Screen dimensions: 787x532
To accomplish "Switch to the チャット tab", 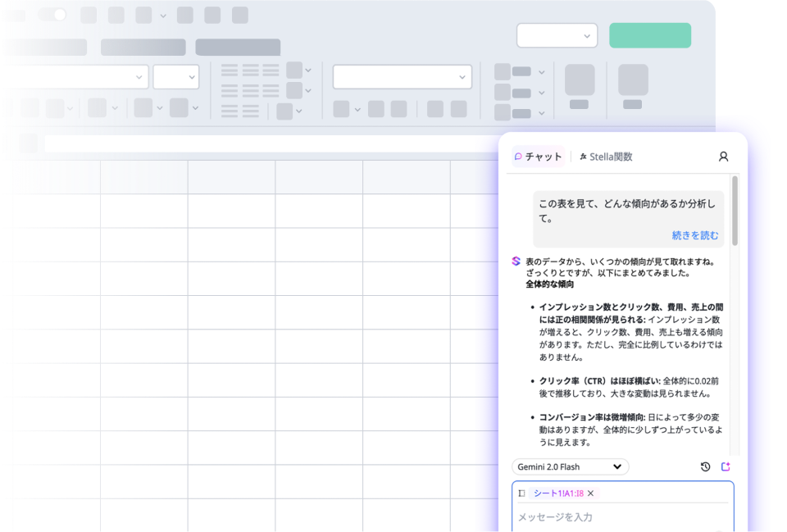I will point(538,157).
